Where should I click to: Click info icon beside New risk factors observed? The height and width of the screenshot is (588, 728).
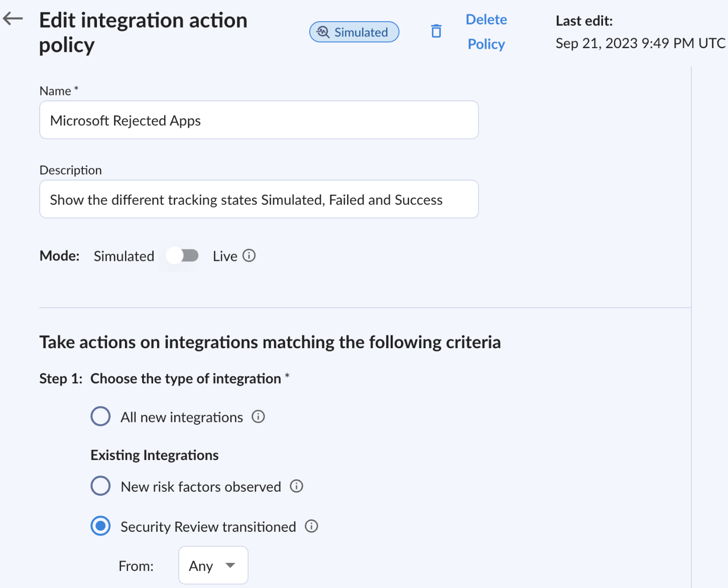[x=297, y=486]
